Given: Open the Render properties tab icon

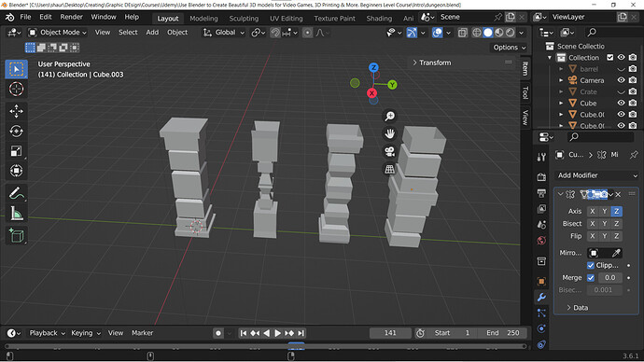Looking at the screenshot, I should 541,177.
